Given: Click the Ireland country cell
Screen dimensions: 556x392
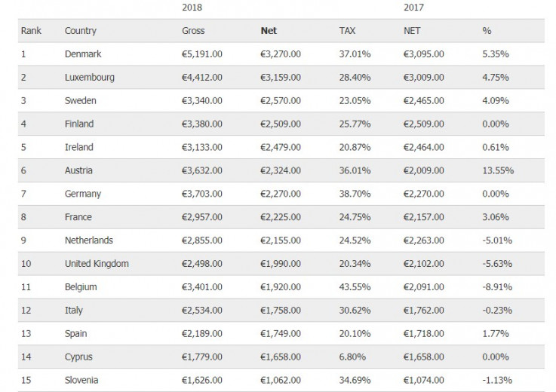Looking at the screenshot, I should pos(79,147).
